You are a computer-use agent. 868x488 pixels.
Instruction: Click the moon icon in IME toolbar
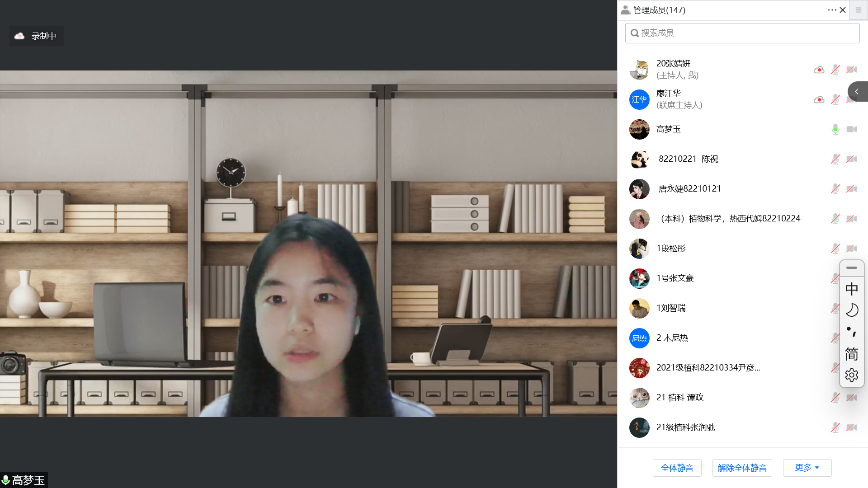click(851, 310)
